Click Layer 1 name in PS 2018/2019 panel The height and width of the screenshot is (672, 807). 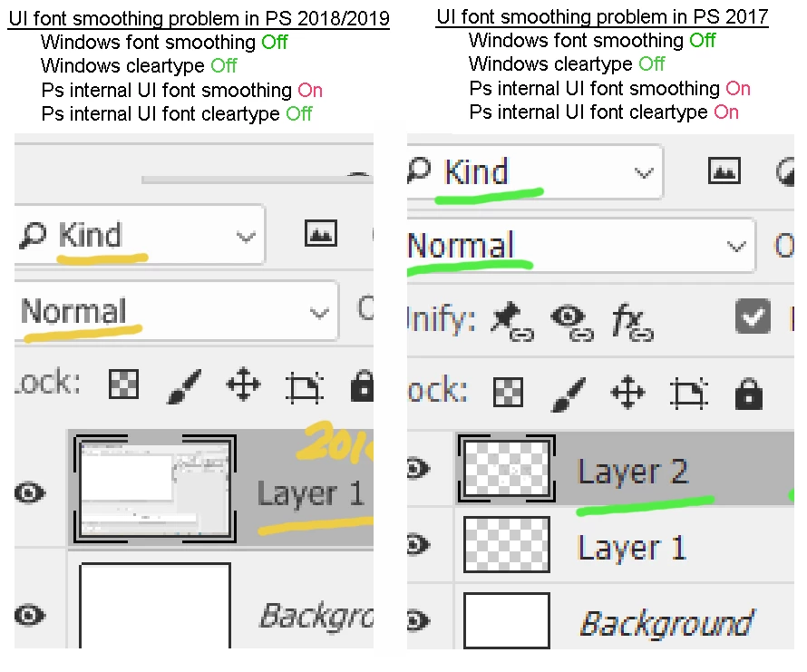pyautogui.click(x=310, y=494)
